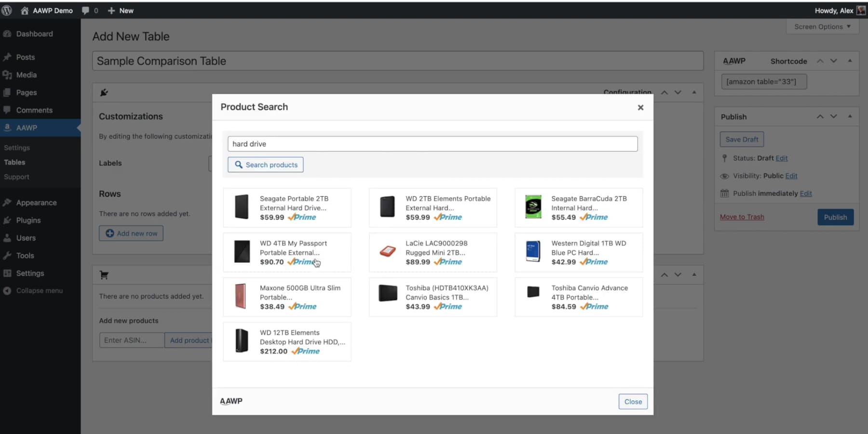Image resolution: width=868 pixels, height=434 pixels.
Task: Open the Media library icon
Action: pyautogui.click(x=7, y=75)
